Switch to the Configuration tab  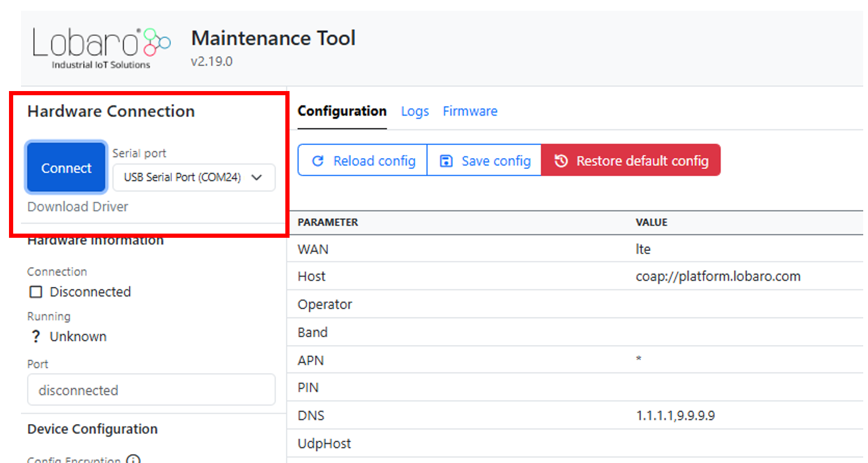coord(342,111)
